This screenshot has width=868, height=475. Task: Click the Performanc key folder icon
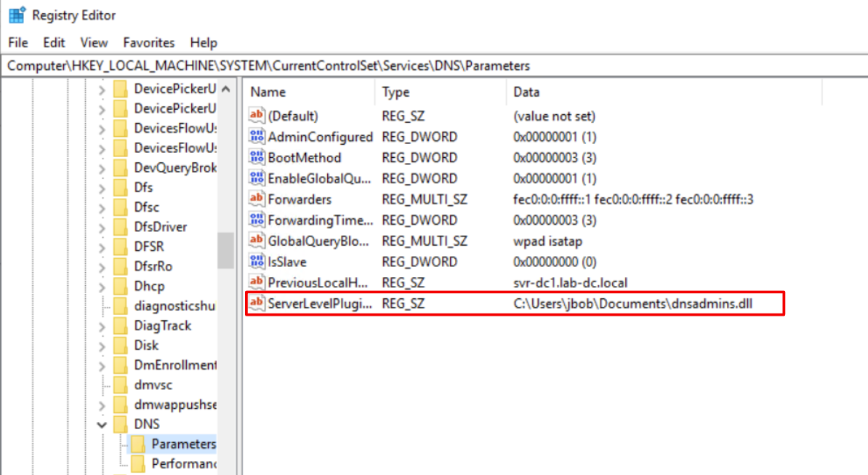(138, 463)
